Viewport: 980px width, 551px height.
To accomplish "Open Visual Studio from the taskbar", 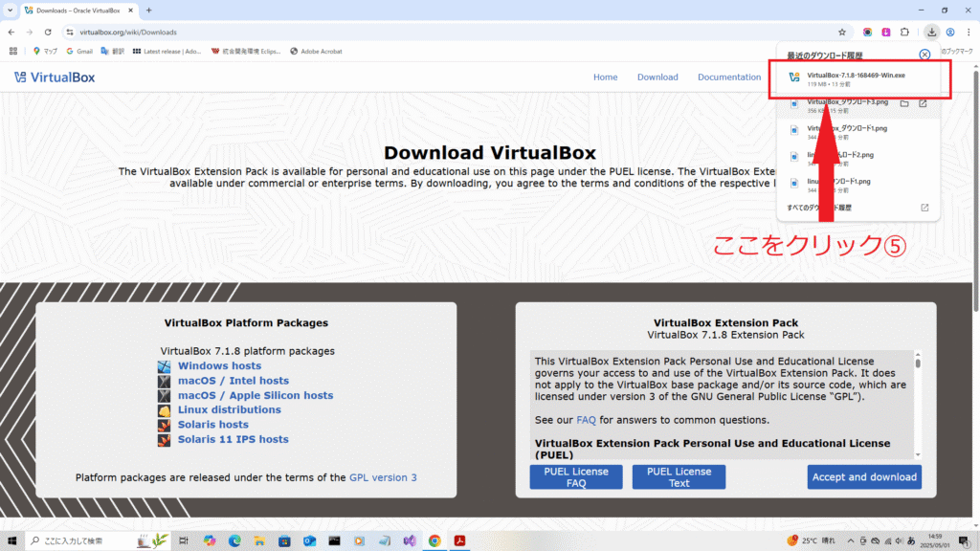I will [410, 540].
